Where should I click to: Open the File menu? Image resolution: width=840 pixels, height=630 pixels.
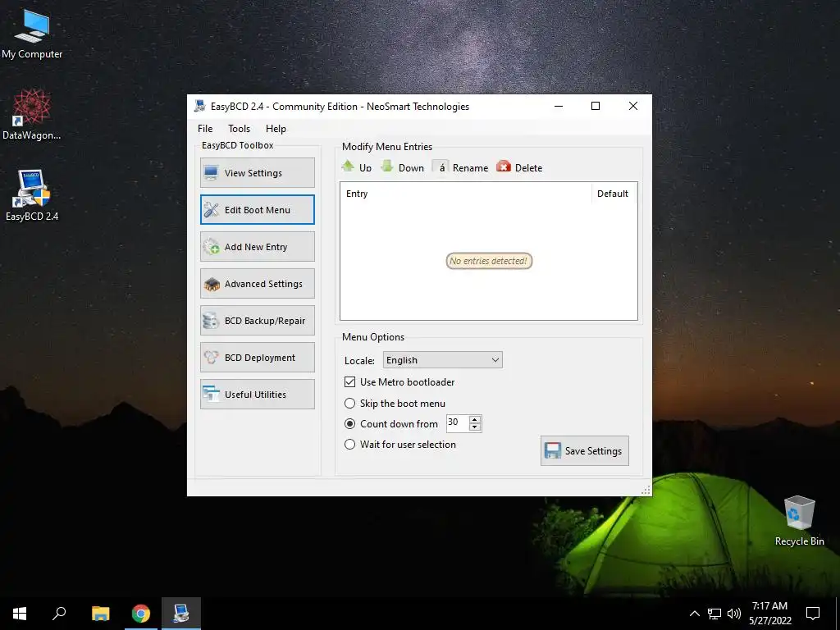click(x=205, y=129)
